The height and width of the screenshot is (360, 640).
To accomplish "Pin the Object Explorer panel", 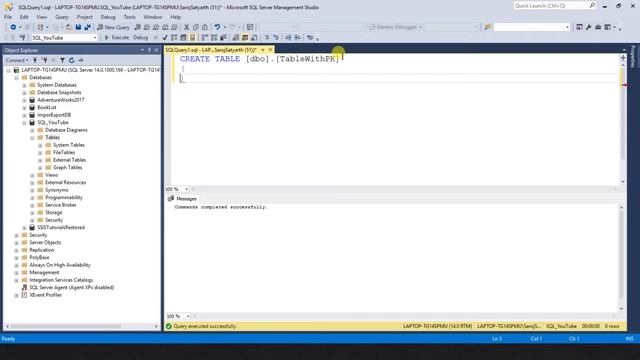I will pos(149,50).
